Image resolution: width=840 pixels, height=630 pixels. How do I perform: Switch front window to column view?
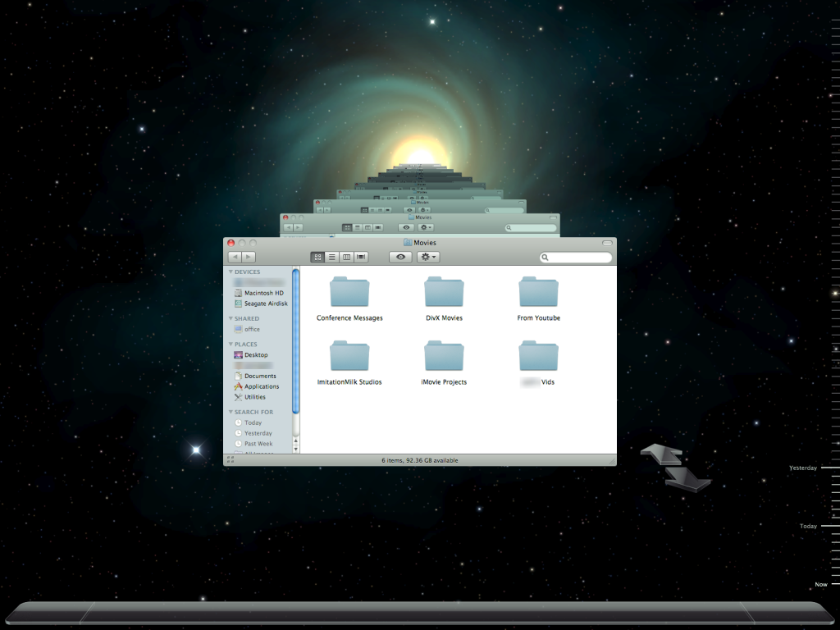pos(347,257)
